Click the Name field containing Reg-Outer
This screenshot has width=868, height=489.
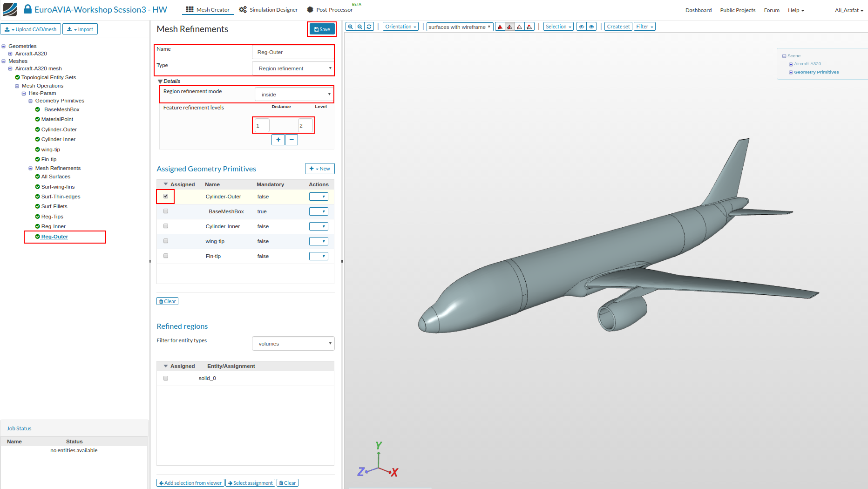pos(293,52)
